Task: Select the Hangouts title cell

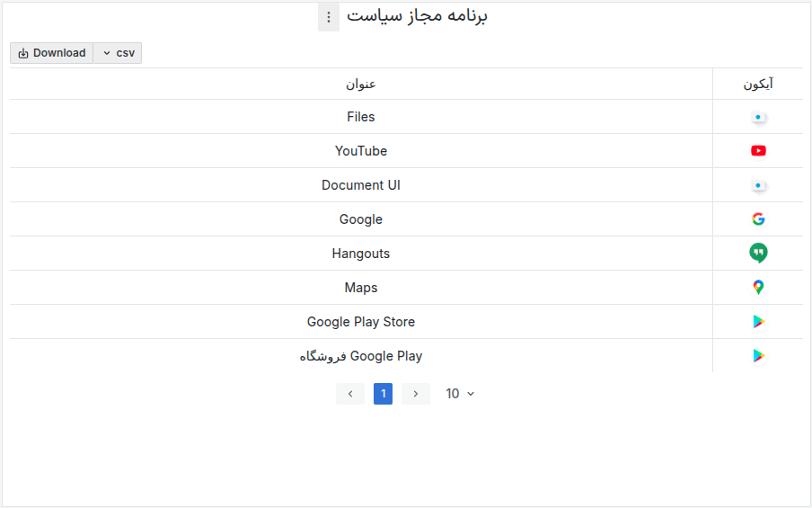Action: pyautogui.click(x=361, y=254)
